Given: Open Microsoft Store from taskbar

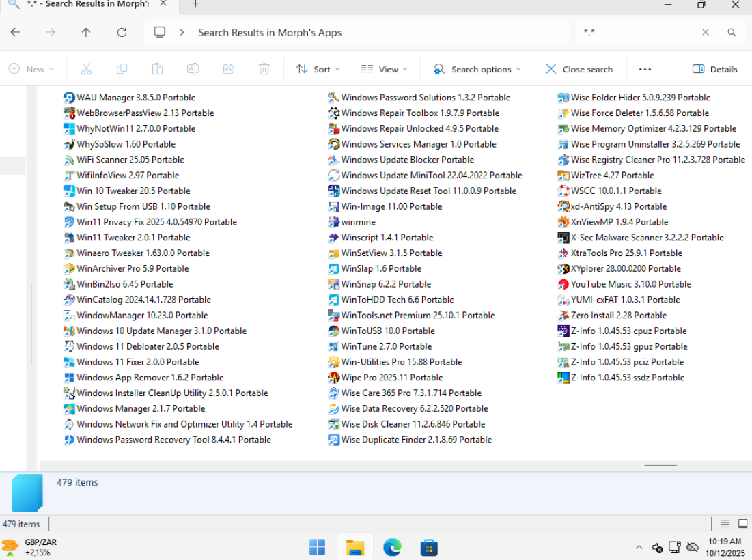Looking at the screenshot, I should pos(428,547).
